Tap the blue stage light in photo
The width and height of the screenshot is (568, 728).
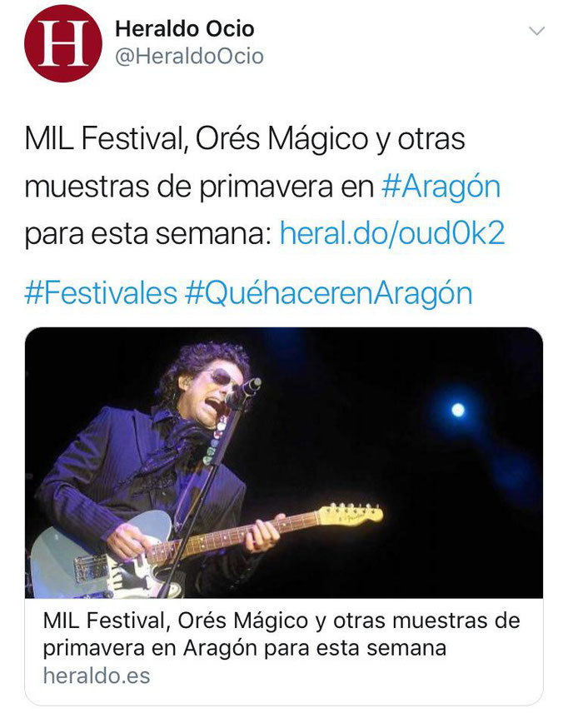tap(458, 410)
